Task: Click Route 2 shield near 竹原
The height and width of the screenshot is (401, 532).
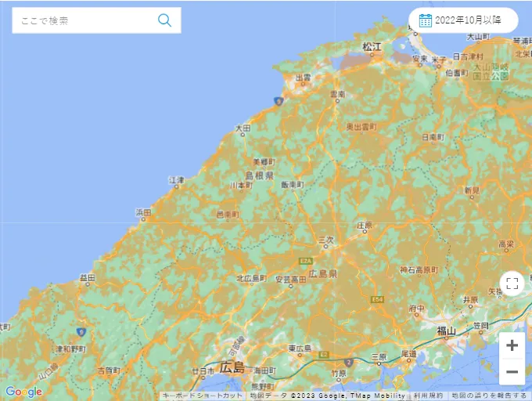Action: tap(349, 363)
